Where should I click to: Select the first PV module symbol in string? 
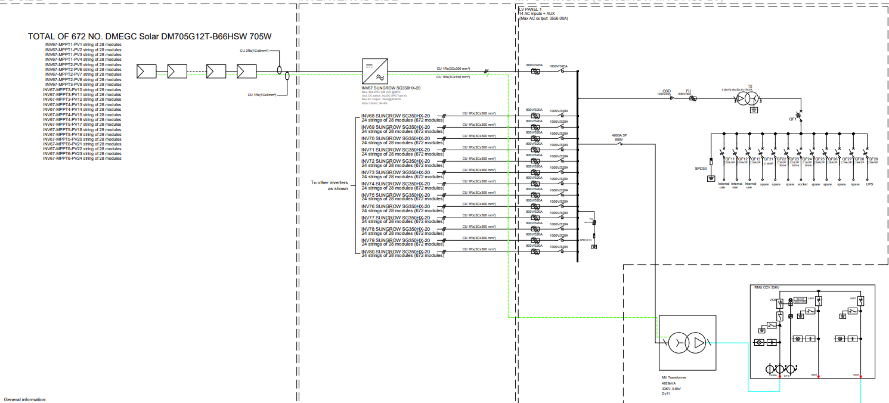coord(147,71)
